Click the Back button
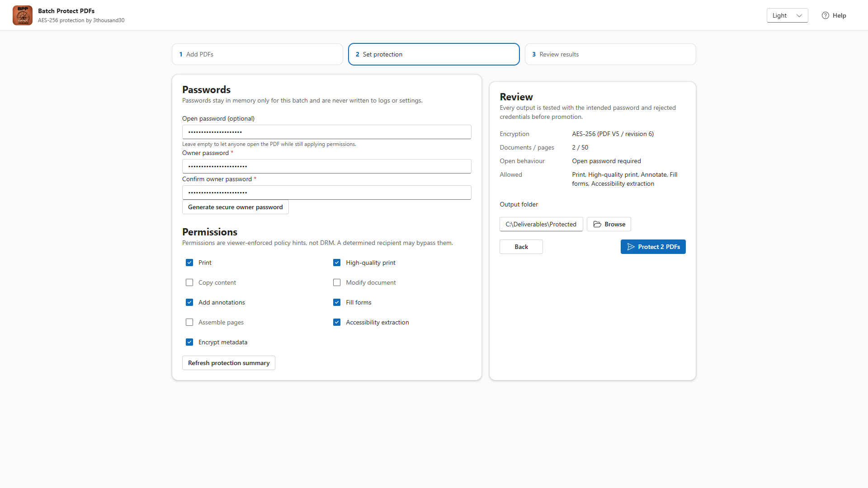 [x=521, y=247]
